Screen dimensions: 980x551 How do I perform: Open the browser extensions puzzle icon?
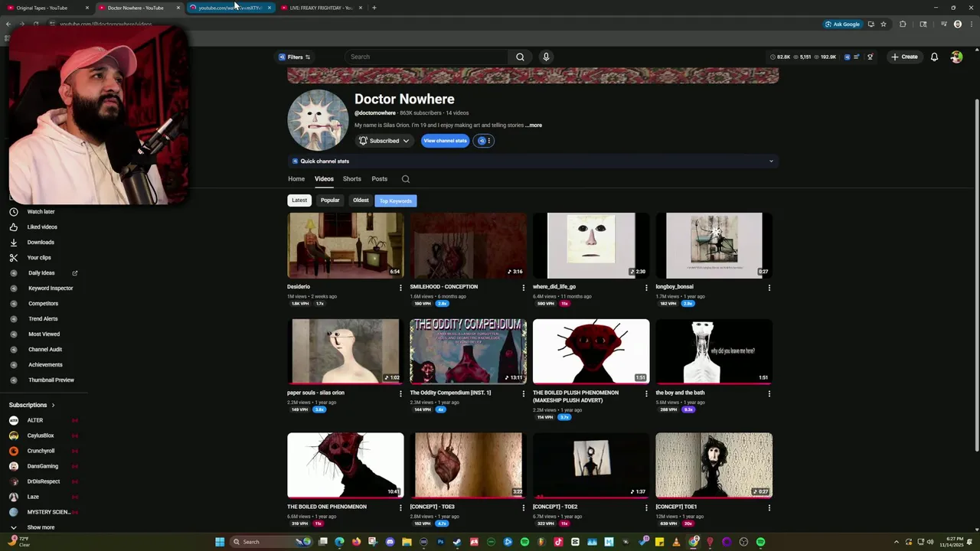[903, 24]
